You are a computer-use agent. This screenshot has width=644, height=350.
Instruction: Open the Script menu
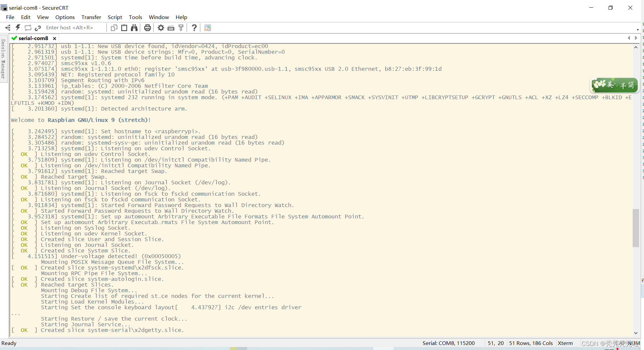tap(115, 17)
